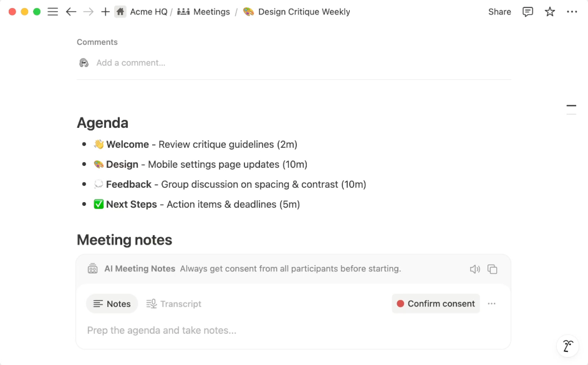Open meeting notes block more options
The width and height of the screenshot is (588, 365).
click(491, 303)
